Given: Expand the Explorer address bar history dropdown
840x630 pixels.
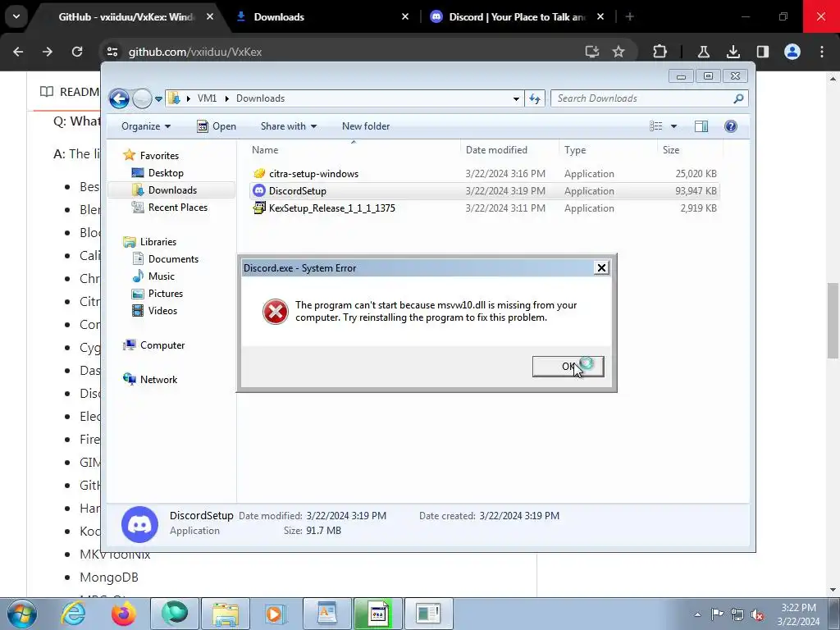Looking at the screenshot, I should pyautogui.click(x=516, y=98).
